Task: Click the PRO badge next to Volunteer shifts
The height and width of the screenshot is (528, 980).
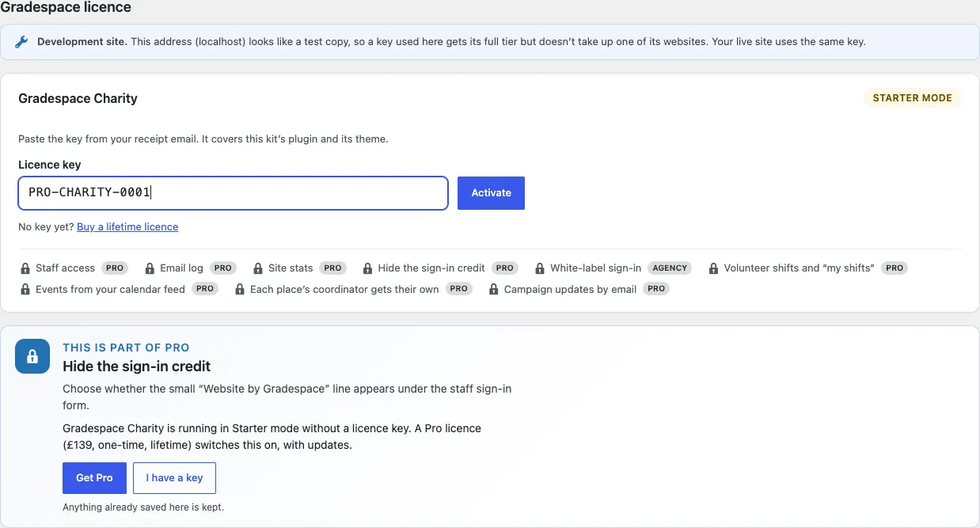Action: tap(895, 268)
